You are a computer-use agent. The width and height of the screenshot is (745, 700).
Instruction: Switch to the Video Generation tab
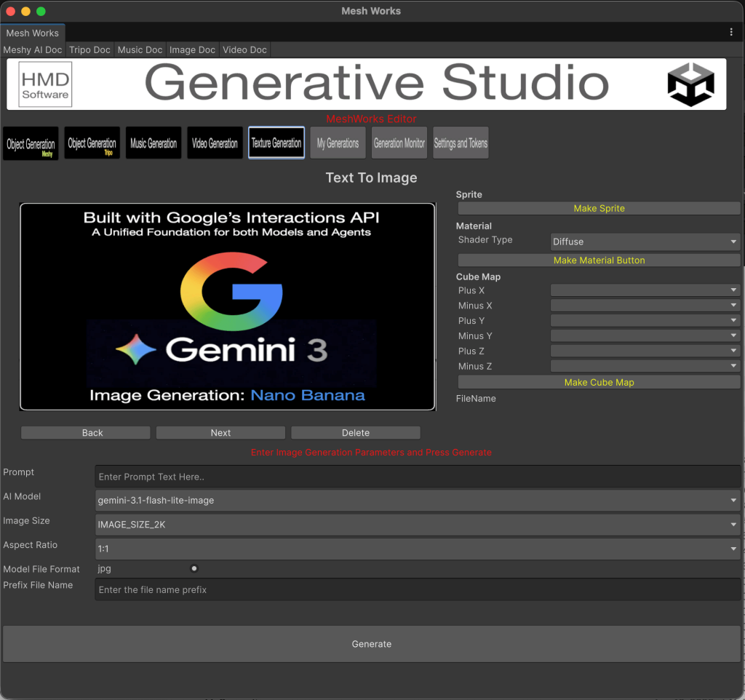click(x=215, y=143)
